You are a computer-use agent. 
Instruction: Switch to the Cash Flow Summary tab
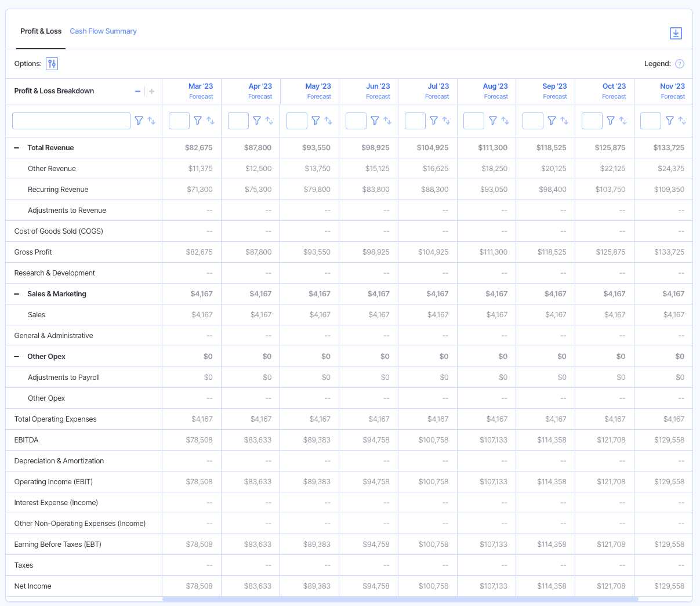tap(103, 31)
